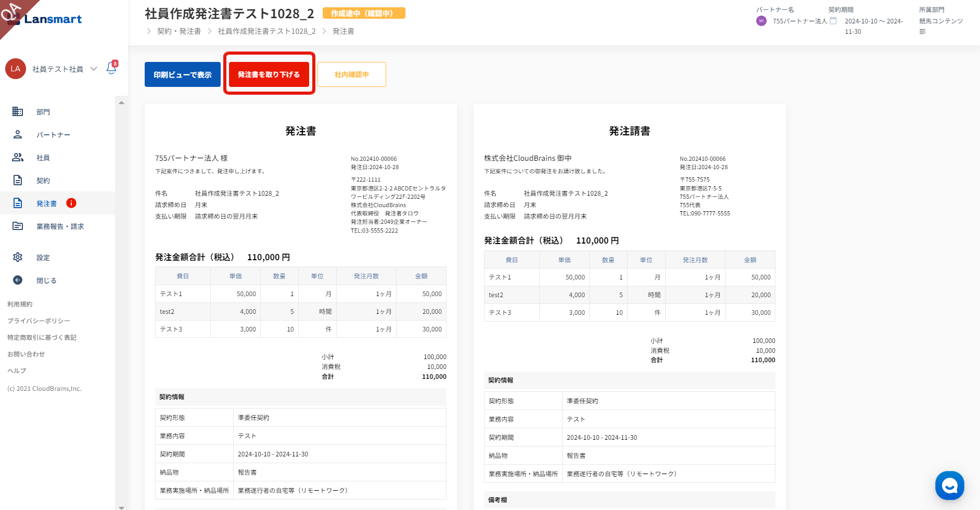Click the contract period calendar icon
Screen dimensions: 980x510
(x=833, y=21)
